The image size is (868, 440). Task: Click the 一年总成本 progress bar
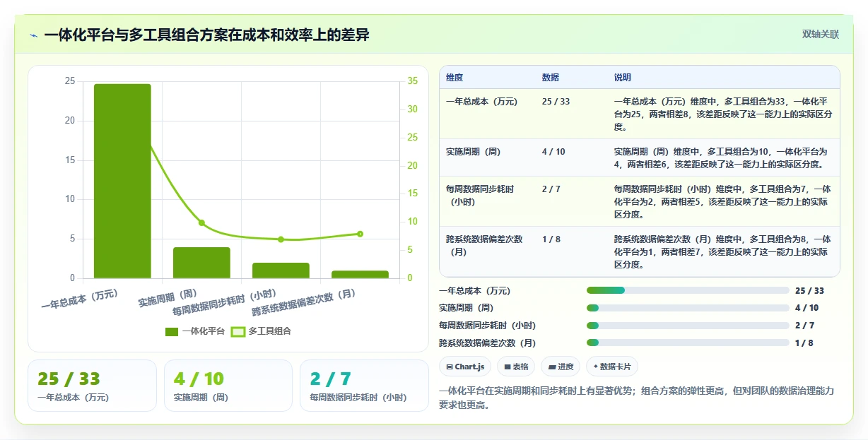coord(688,290)
